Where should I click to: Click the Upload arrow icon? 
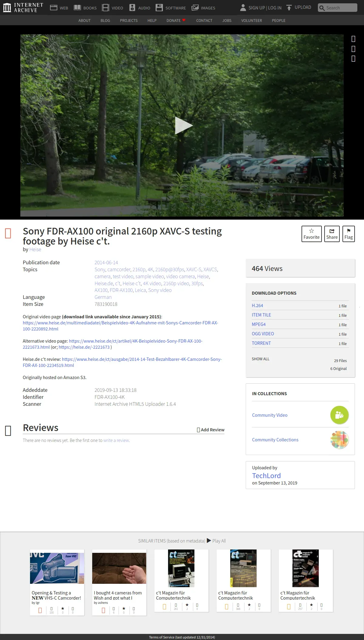point(289,8)
